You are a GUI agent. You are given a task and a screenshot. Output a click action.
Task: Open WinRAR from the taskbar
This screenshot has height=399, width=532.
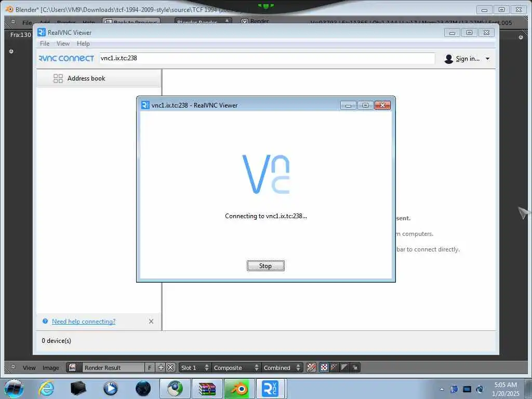[x=207, y=389]
